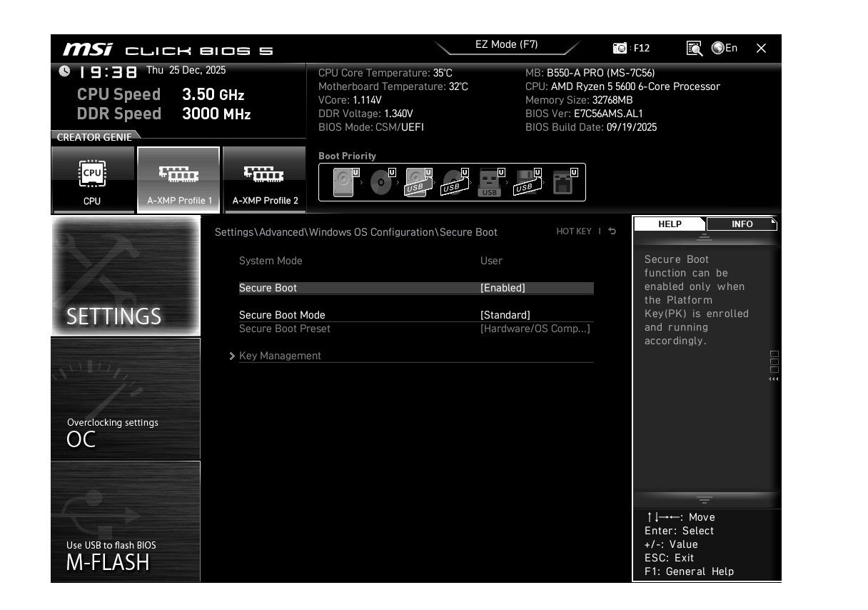Image resolution: width=868 pixels, height=610 pixels.
Task: Open the Secure Boot Mode [Standard] dropdown
Action: (x=505, y=315)
